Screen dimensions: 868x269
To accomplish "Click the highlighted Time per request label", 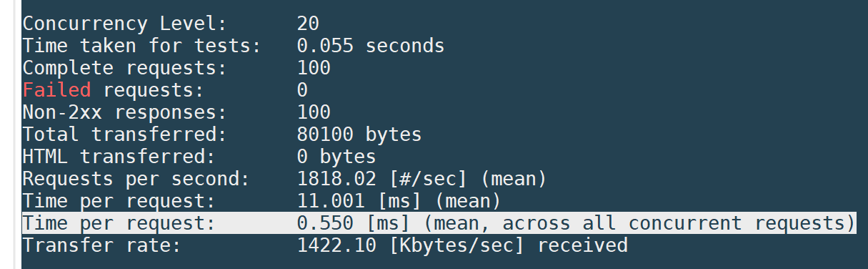I will click(x=119, y=223).
